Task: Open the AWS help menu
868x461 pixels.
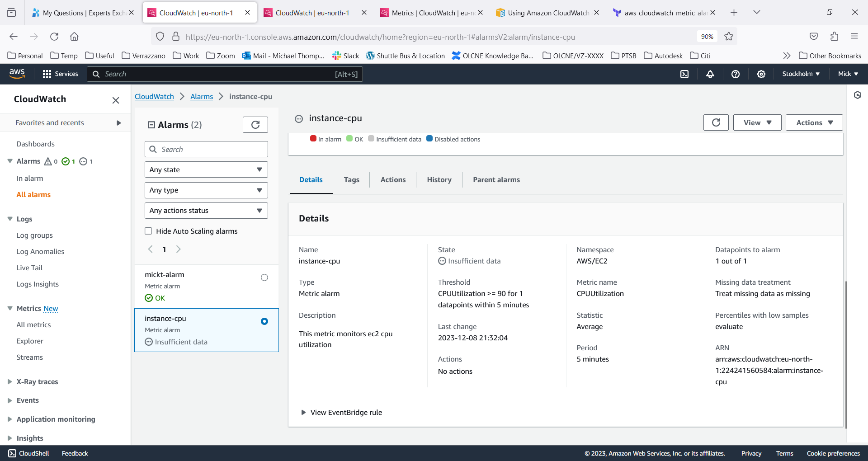Action: (735, 74)
